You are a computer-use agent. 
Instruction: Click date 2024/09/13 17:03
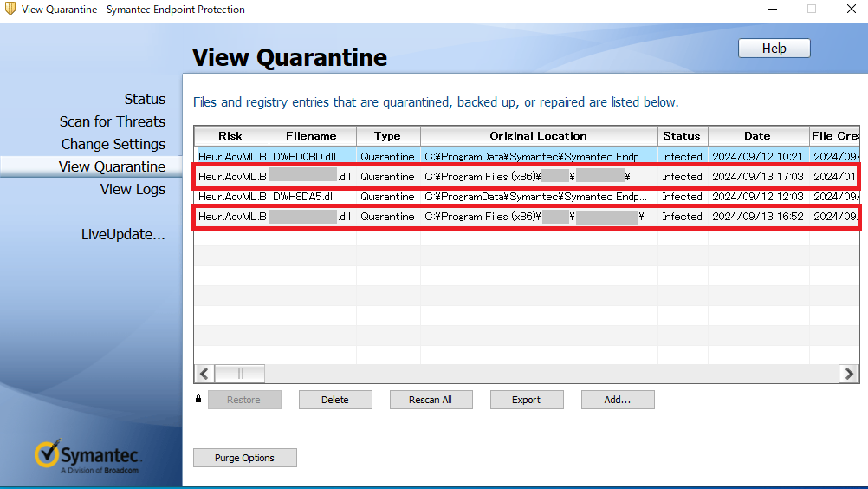(758, 177)
